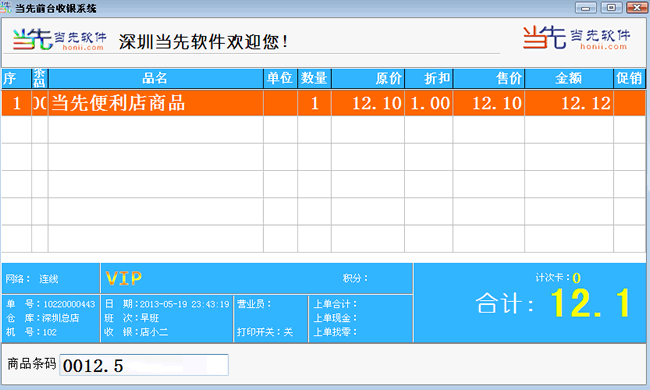650x390 pixels.
Task: Click the 当先软件 logo at top left
Action: point(59,40)
